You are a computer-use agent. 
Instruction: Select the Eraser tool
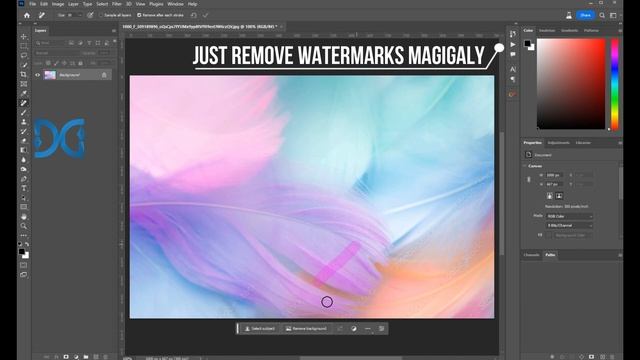[24, 140]
